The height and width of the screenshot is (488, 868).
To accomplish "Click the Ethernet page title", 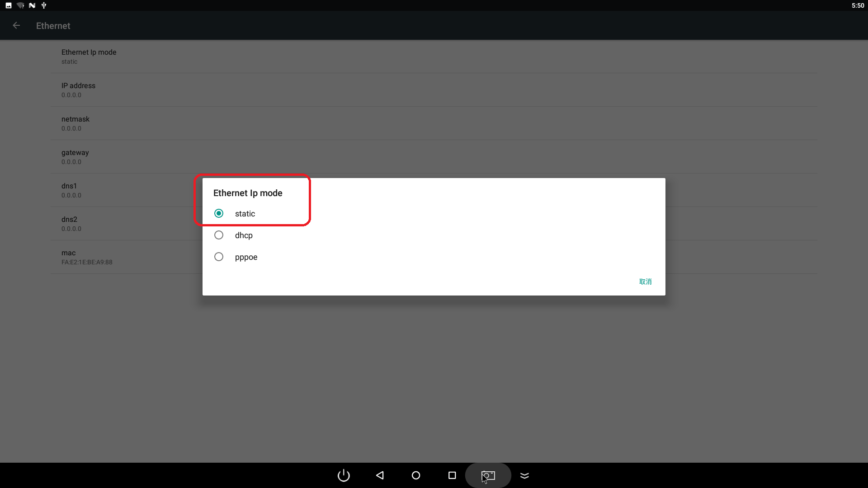I will 53,26.
